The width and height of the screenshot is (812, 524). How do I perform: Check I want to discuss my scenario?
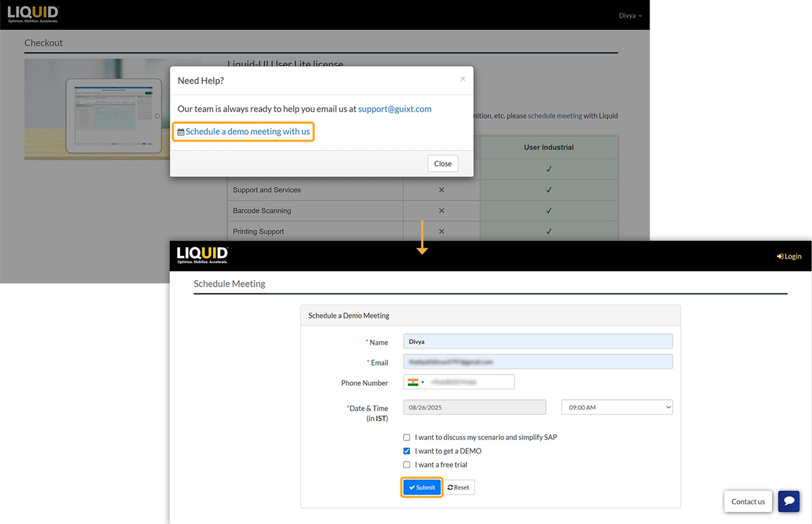(407, 437)
